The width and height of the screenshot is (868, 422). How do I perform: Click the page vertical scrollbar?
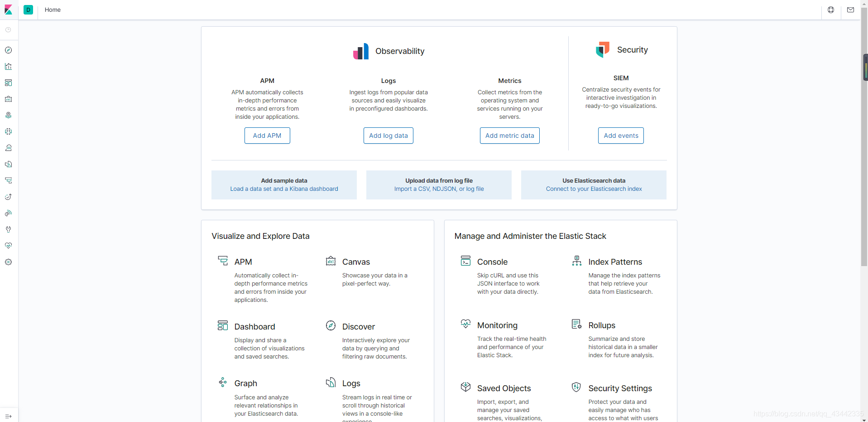coord(864,136)
